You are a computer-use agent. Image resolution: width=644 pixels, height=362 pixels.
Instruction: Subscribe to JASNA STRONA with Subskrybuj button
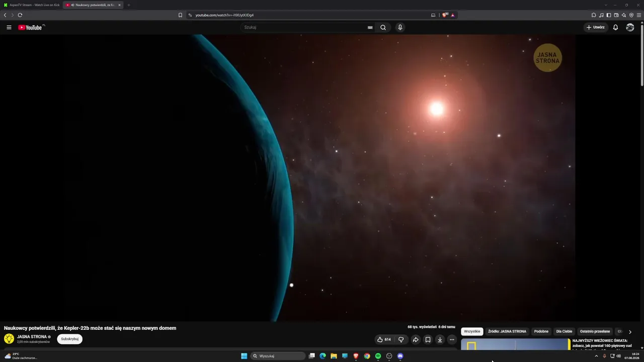point(70,339)
